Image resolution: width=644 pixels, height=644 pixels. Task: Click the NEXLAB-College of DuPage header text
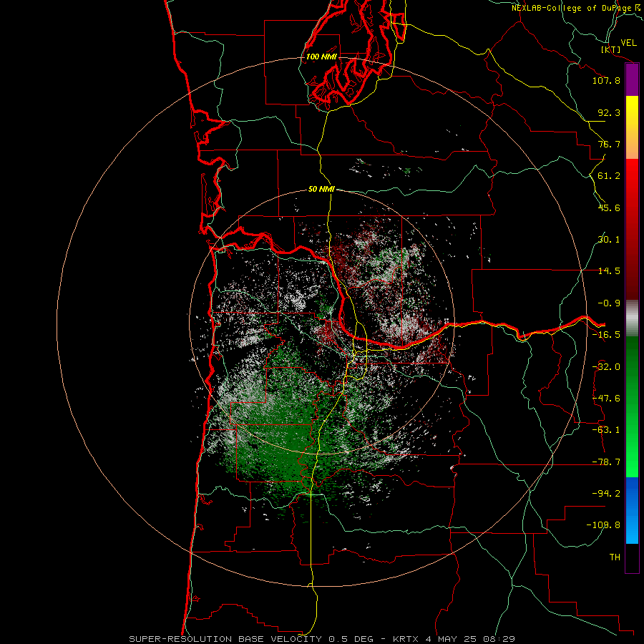click(x=571, y=8)
